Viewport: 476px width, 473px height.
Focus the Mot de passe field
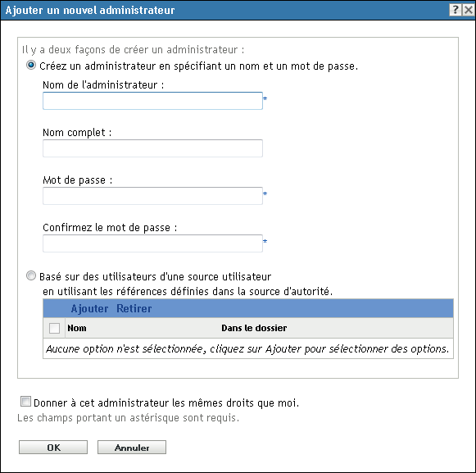pyautogui.click(x=152, y=196)
